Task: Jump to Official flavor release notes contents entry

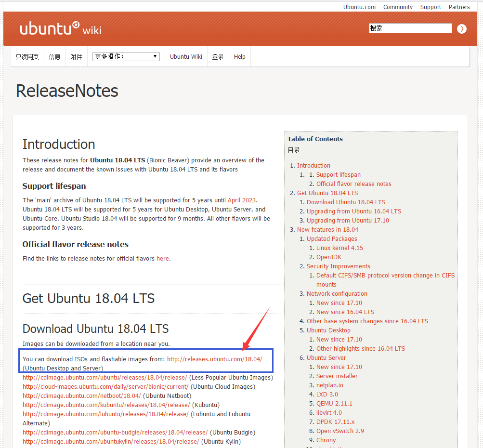Action: tap(353, 184)
